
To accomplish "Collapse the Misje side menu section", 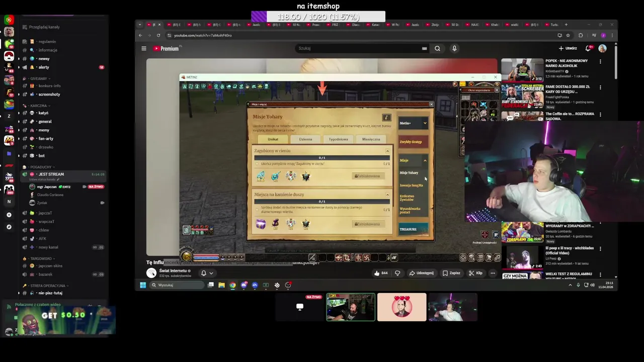I will pyautogui.click(x=425, y=160).
